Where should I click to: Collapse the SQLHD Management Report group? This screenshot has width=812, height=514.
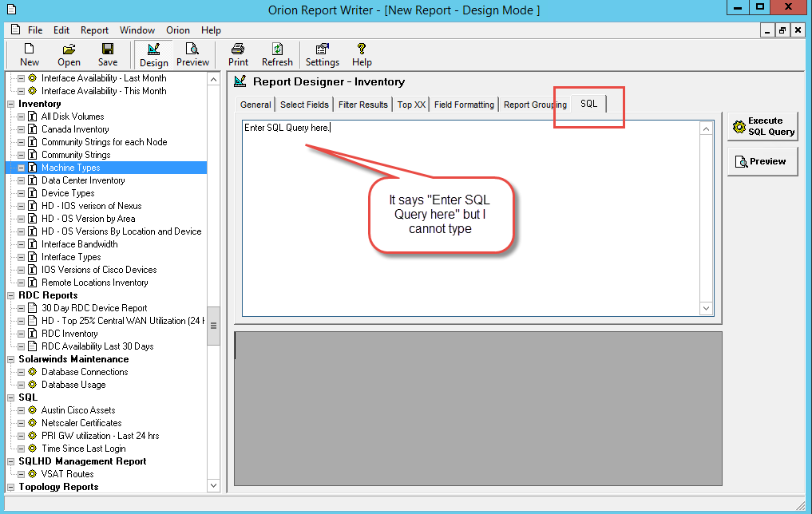(x=10, y=461)
